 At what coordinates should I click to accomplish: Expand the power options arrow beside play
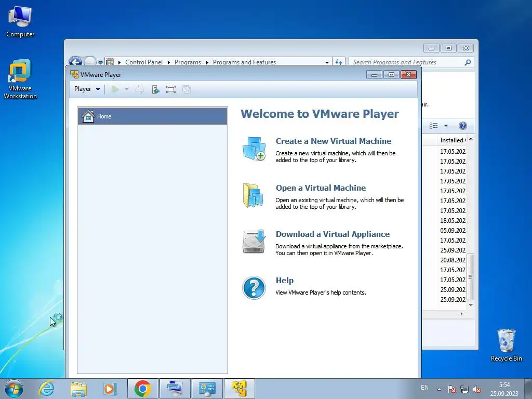(127, 89)
